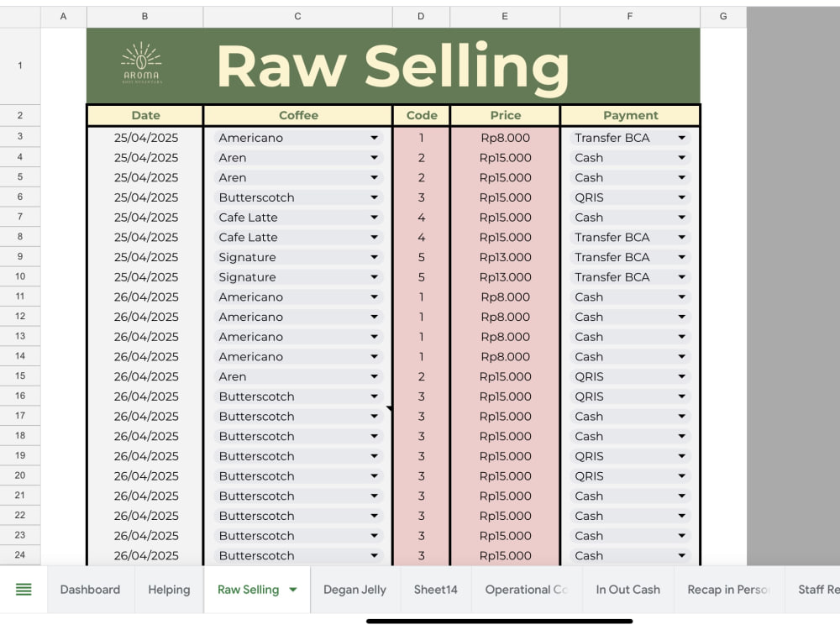The image size is (840, 630).
Task: Expand payment dropdown arrow in row 6
Action: [681, 197]
